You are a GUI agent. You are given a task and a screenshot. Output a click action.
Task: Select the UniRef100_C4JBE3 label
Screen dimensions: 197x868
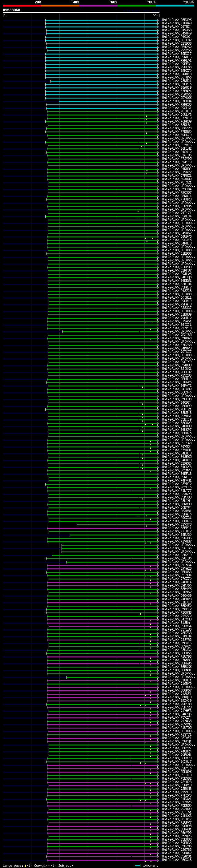tap(177, 74)
